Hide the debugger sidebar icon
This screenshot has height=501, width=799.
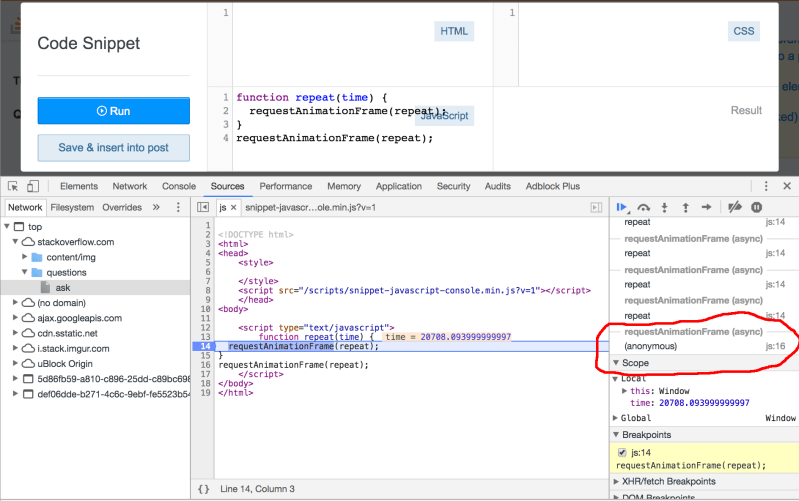click(x=596, y=207)
